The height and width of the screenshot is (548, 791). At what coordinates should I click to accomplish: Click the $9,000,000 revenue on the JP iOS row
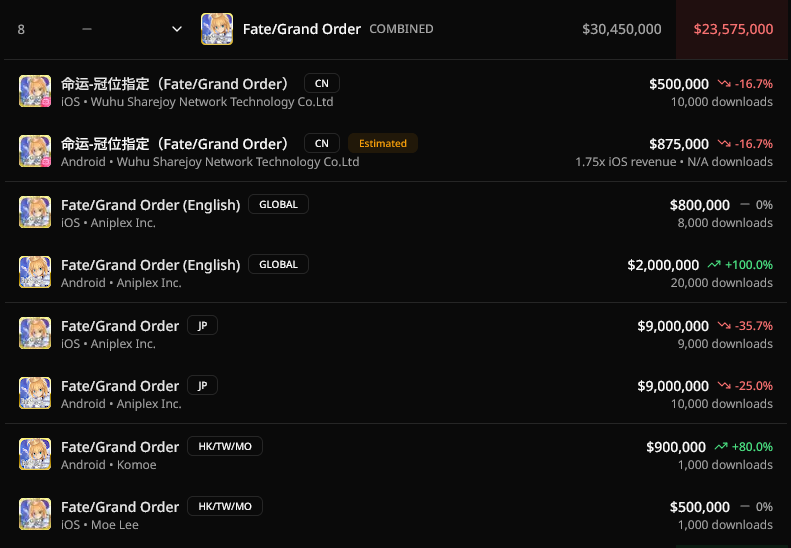point(673,326)
